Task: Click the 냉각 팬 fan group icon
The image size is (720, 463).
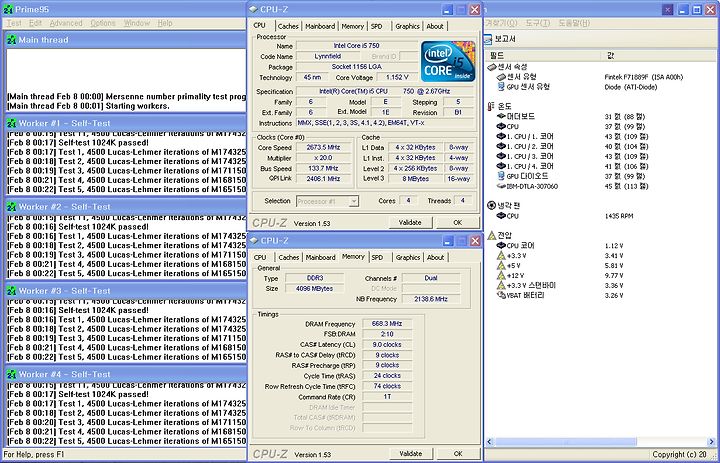Action: point(492,206)
